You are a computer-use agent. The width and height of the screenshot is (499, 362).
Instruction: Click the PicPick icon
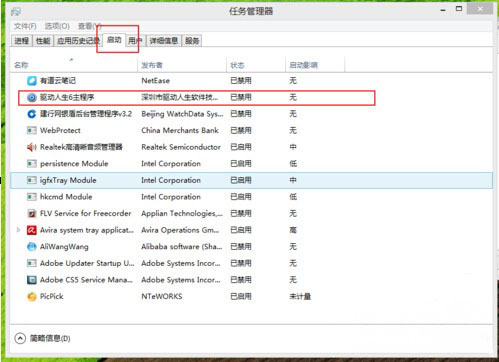[32, 296]
